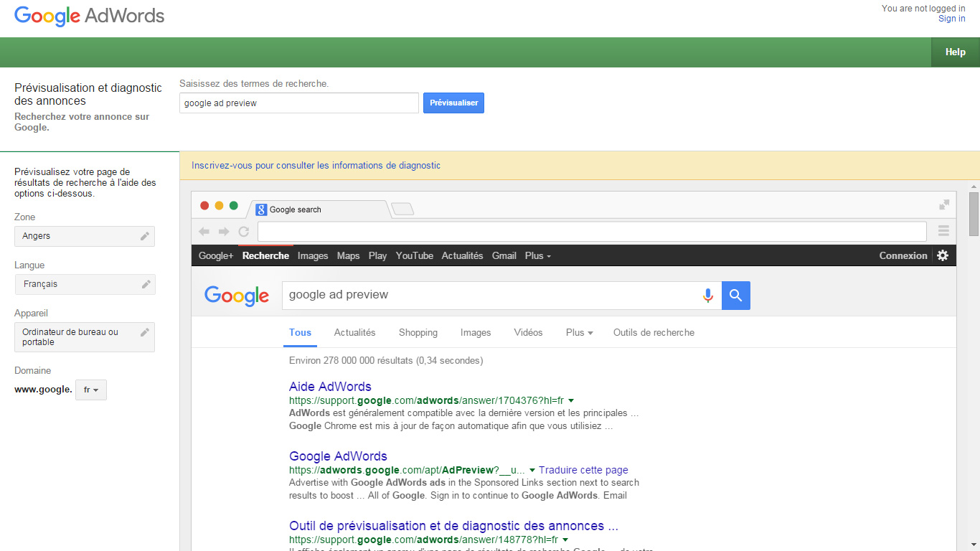The height and width of the screenshot is (551, 980).
Task: Open the settings gear in the Google bar
Action: click(x=943, y=255)
